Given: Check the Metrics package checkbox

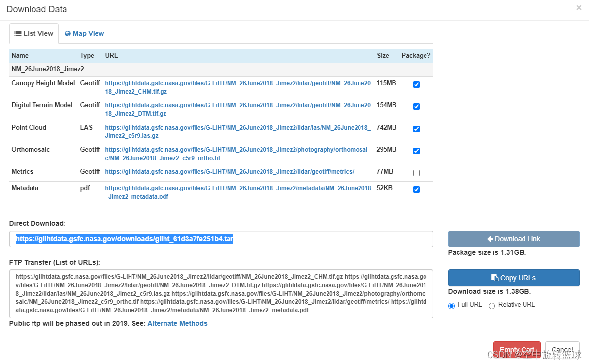Looking at the screenshot, I should 416,173.
